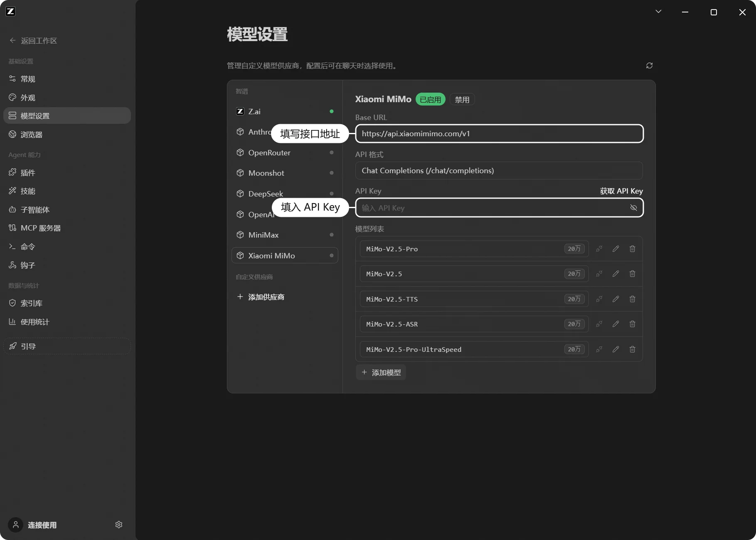This screenshot has width=756, height=540.
Task: Delete the MiMo-V2.5-TTS model
Action: pyautogui.click(x=632, y=299)
